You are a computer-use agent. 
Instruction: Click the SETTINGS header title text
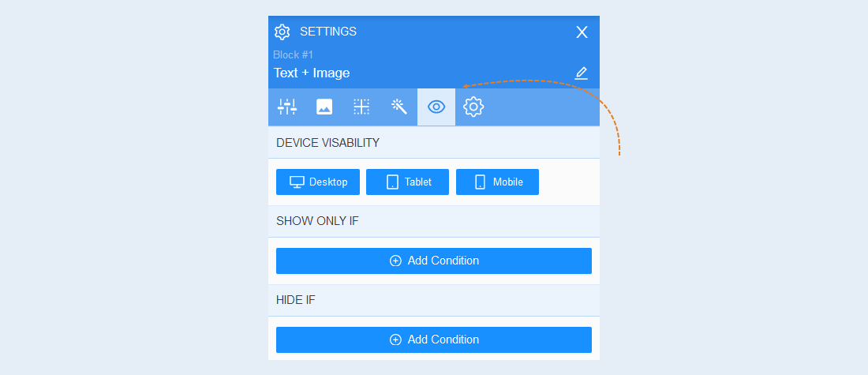(328, 32)
